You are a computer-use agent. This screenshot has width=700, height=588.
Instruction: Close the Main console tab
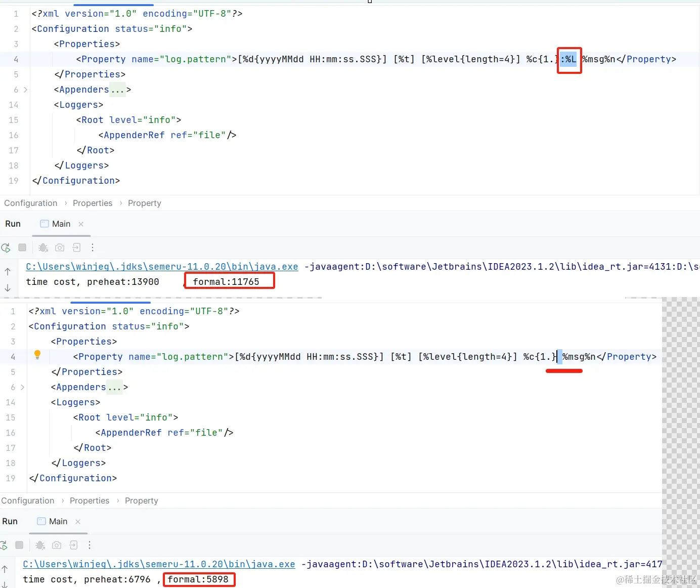pyautogui.click(x=81, y=224)
